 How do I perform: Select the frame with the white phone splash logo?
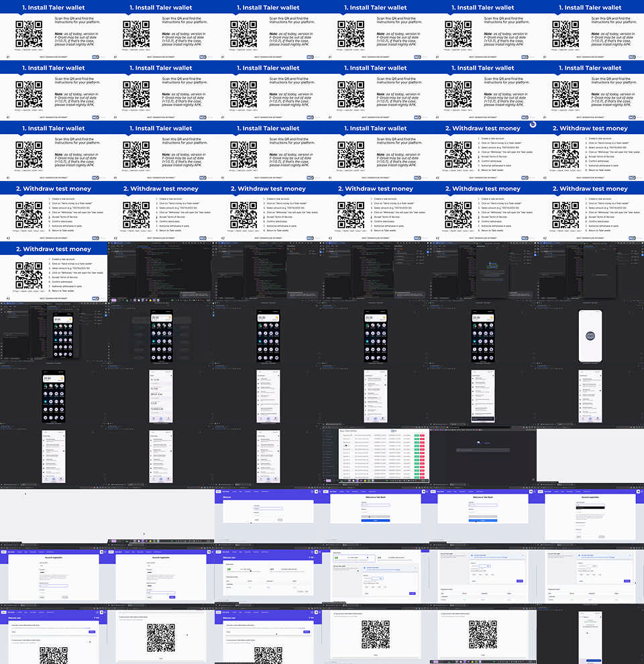click(x=590, y=332)
